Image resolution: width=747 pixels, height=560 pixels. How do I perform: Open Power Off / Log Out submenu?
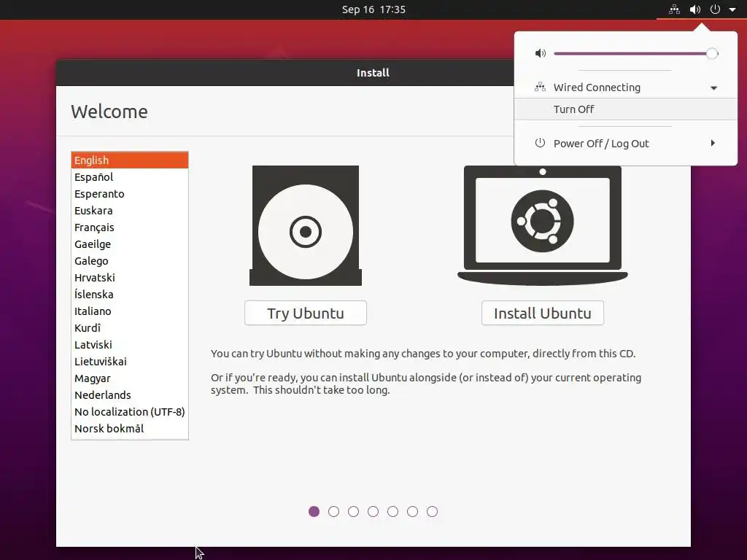(626, 144)
